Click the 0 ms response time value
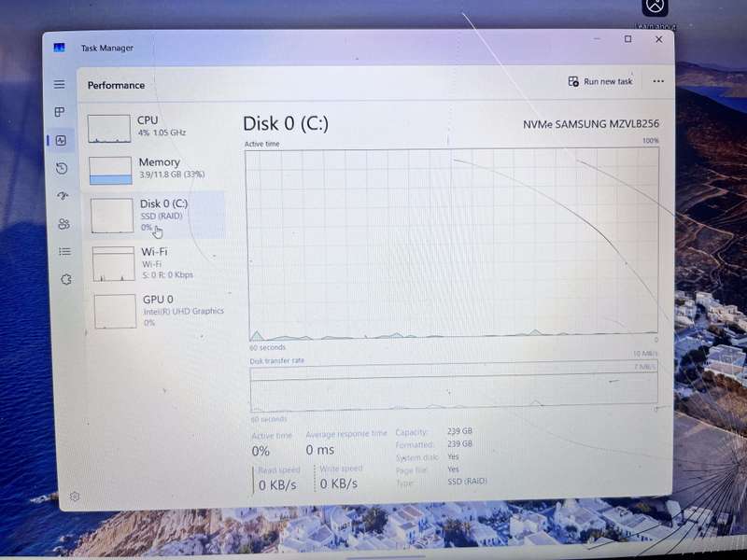The image size is (747, 560). point(320,450)
